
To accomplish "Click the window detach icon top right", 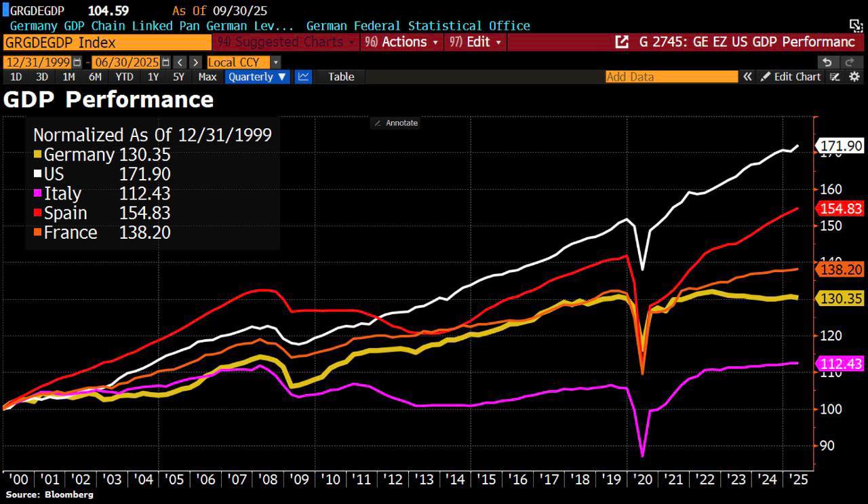I will tap(856, 25).
